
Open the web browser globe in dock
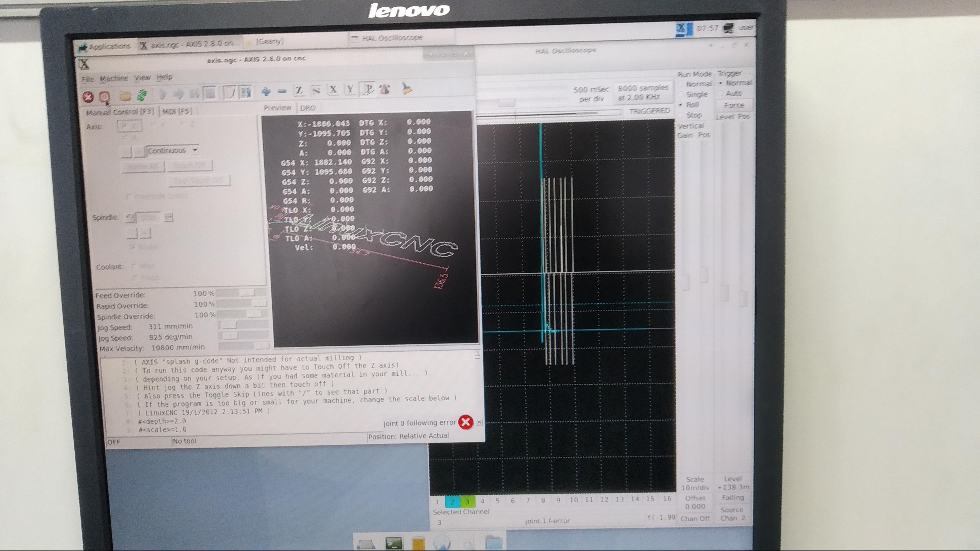point(442,543)
